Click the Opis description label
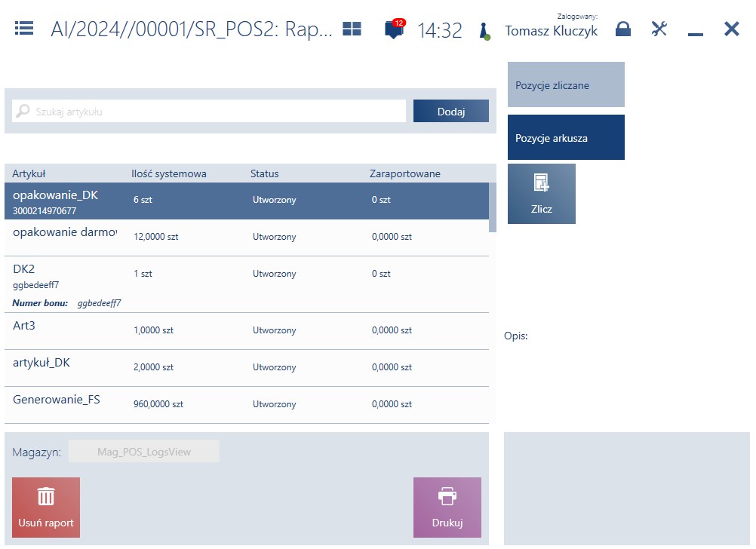 pyautogui.click(x=516, y=336)
